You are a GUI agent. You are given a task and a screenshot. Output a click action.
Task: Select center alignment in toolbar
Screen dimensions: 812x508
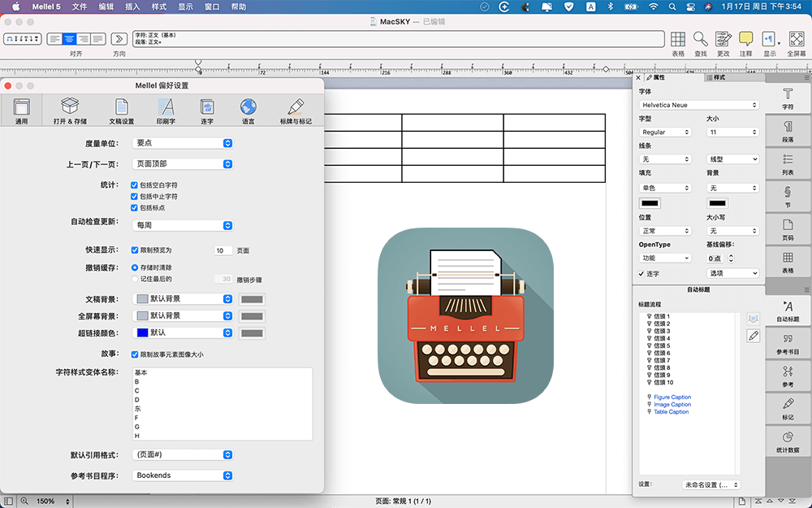69,39
